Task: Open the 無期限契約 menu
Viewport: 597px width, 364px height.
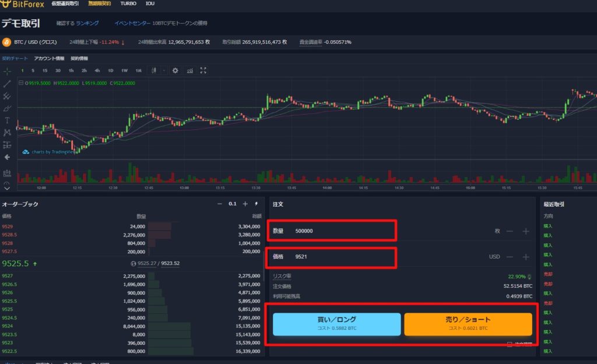Action: (x=99, y=3)
